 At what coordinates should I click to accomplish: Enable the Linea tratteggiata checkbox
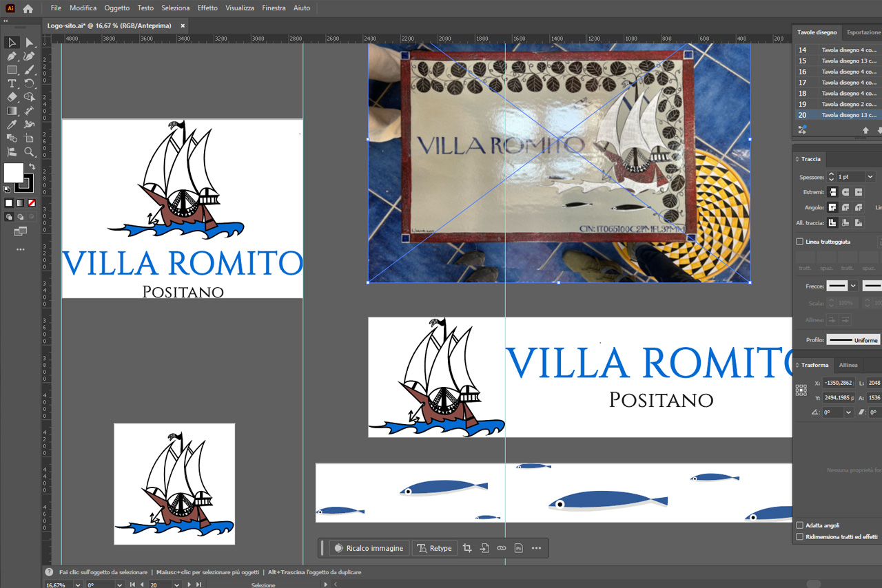(800, 242)
